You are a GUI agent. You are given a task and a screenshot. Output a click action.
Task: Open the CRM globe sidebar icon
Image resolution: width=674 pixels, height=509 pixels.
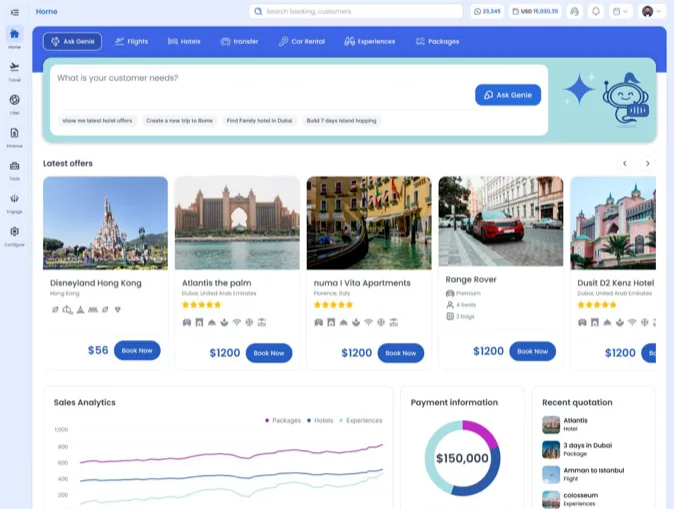click(x=14, y=100)
